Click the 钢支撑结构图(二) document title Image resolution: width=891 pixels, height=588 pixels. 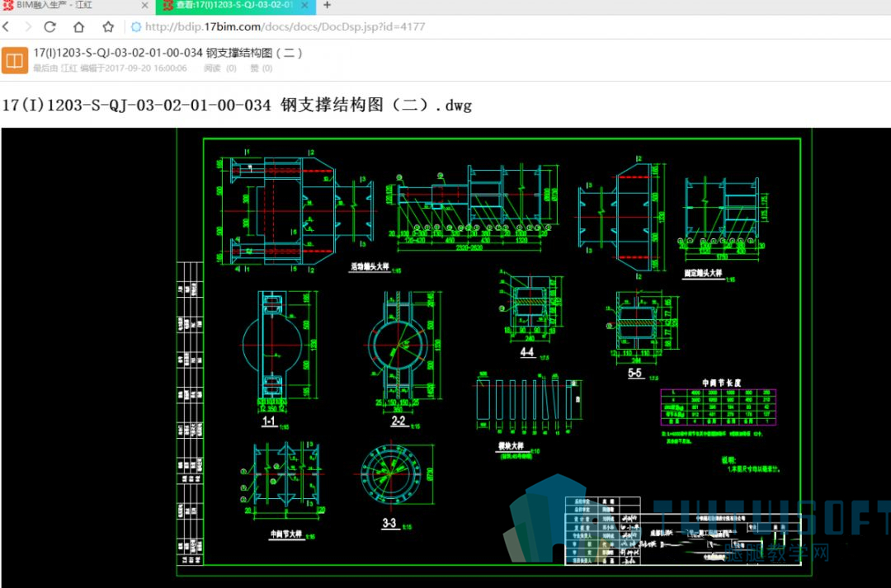pos(167,53)
